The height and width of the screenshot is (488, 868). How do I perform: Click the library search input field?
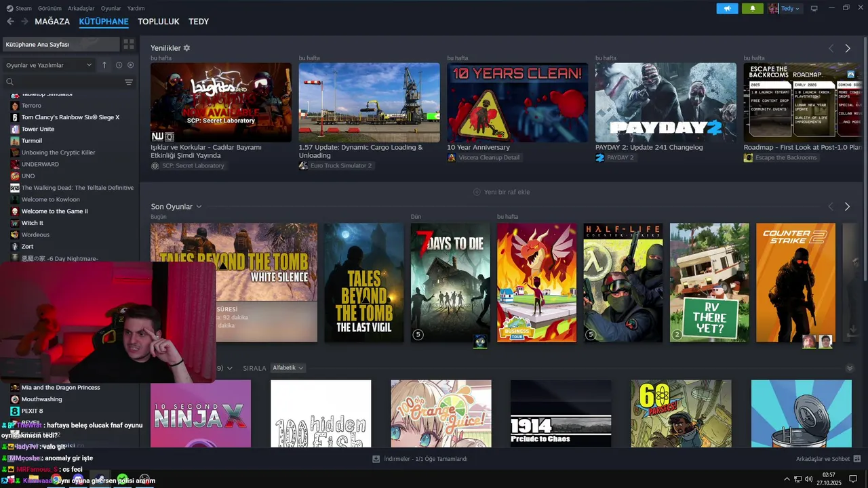(68, 82)
